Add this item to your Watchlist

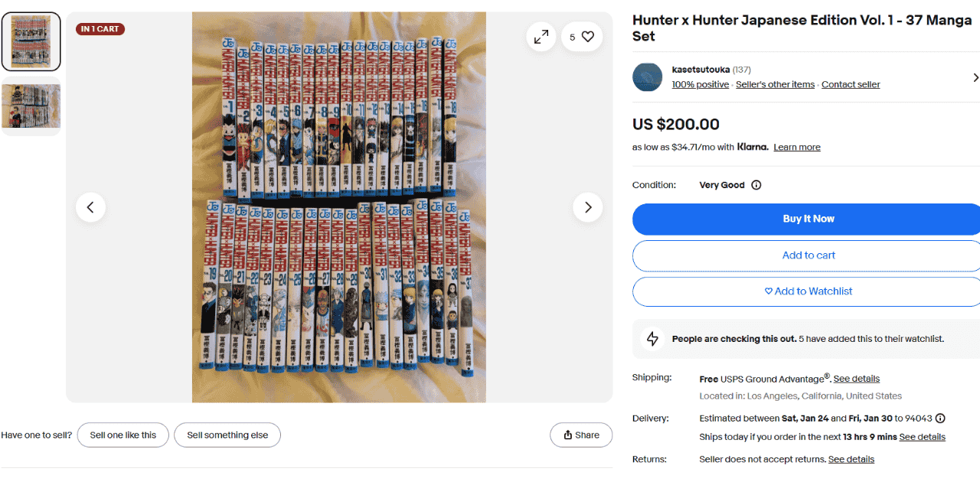click(808, 291)
